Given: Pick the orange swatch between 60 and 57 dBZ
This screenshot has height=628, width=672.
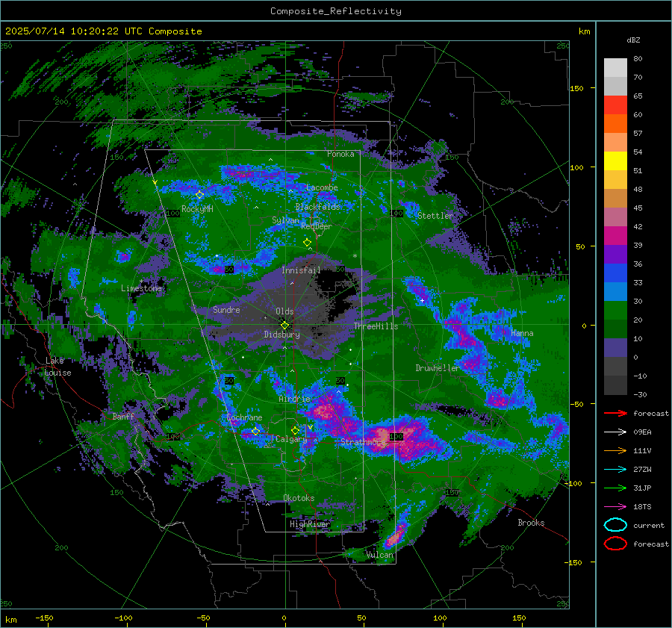Looking at the screenshot, I should point(615,124).
